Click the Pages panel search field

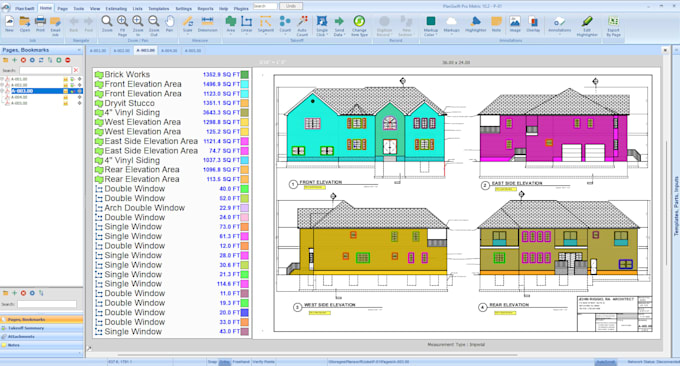(x=45, y=70)
